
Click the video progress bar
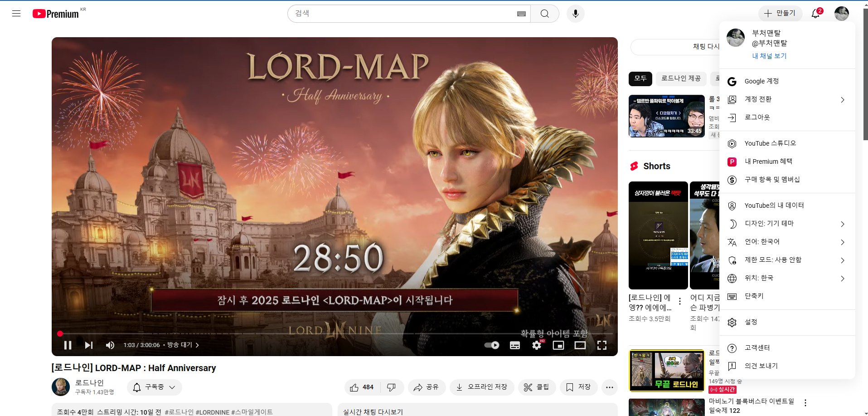tap(335, 333)
